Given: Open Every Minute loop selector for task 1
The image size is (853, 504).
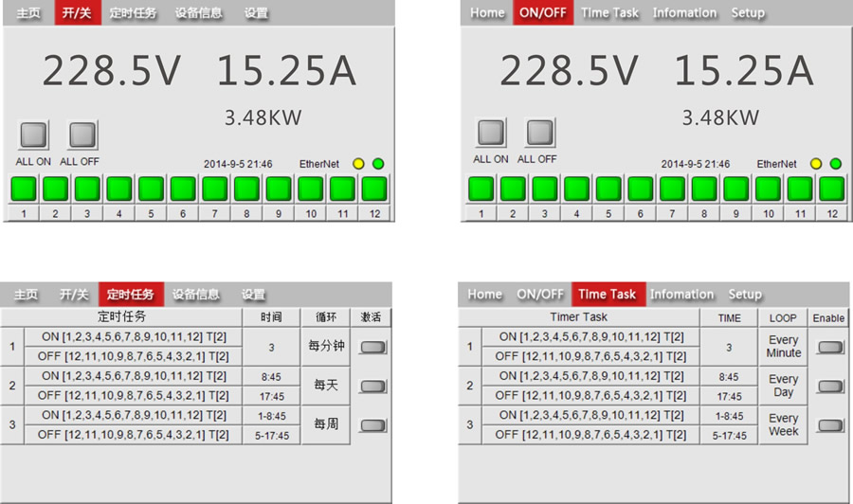Looking at the screenshot, I should coord(783,347).
